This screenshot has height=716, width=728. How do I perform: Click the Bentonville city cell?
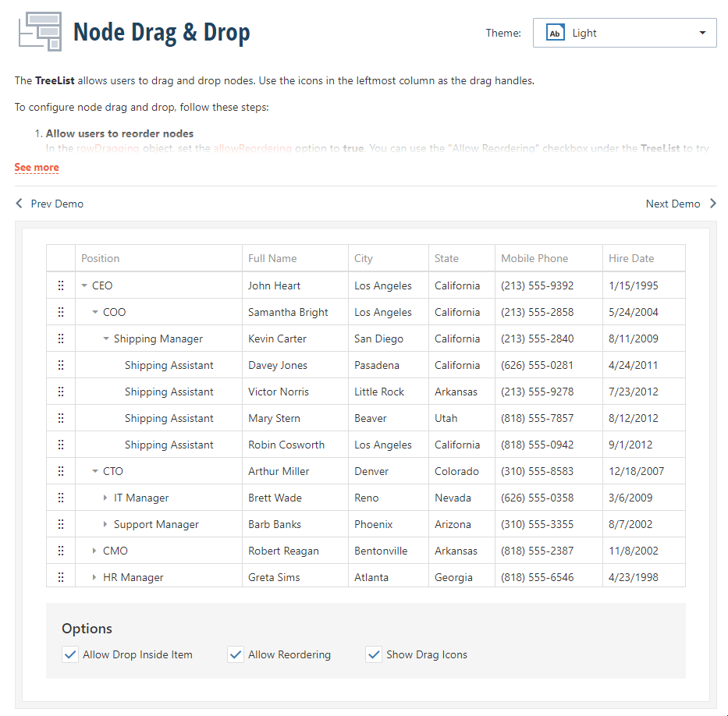coord(389,551)
